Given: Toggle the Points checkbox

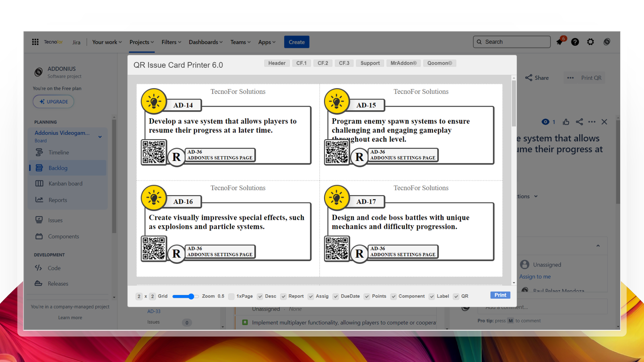Looking at the screenshot, I should click(x=367, y=296).
